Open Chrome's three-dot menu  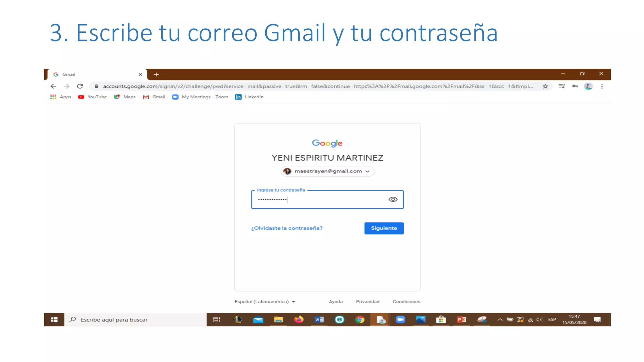click(x=602, y=86)
